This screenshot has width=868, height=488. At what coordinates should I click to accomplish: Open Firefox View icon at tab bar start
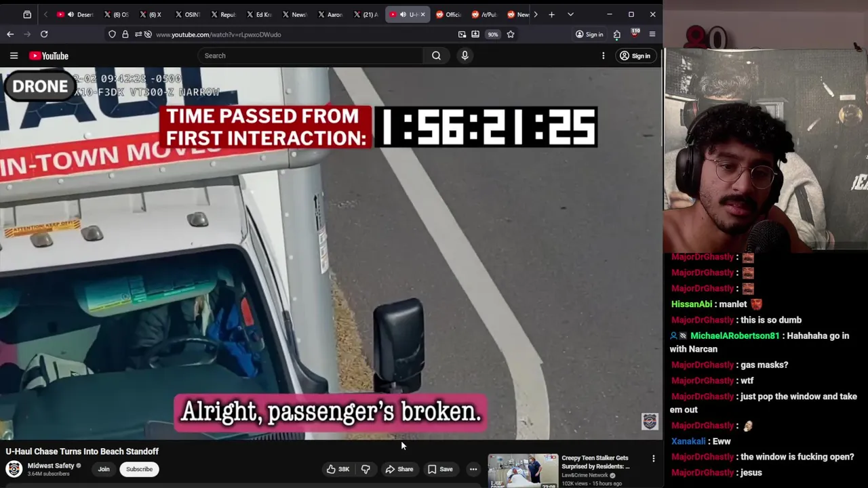click(27, 14)
